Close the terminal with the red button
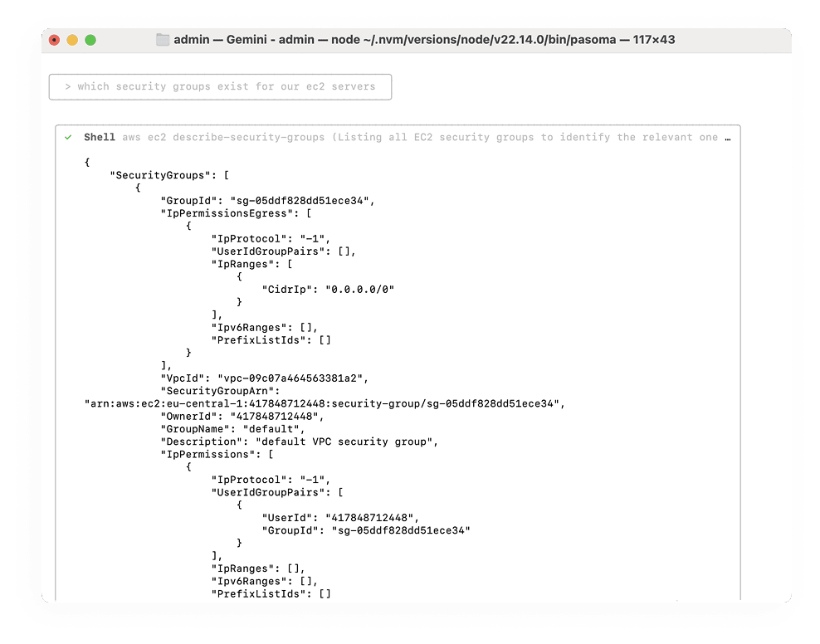This screenshot has width=820, height=644. pyautogui.click(x=54, y=40)
